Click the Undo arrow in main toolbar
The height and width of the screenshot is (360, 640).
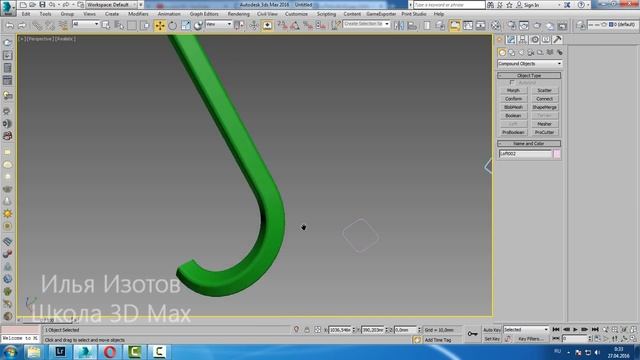tap(9, 25)
